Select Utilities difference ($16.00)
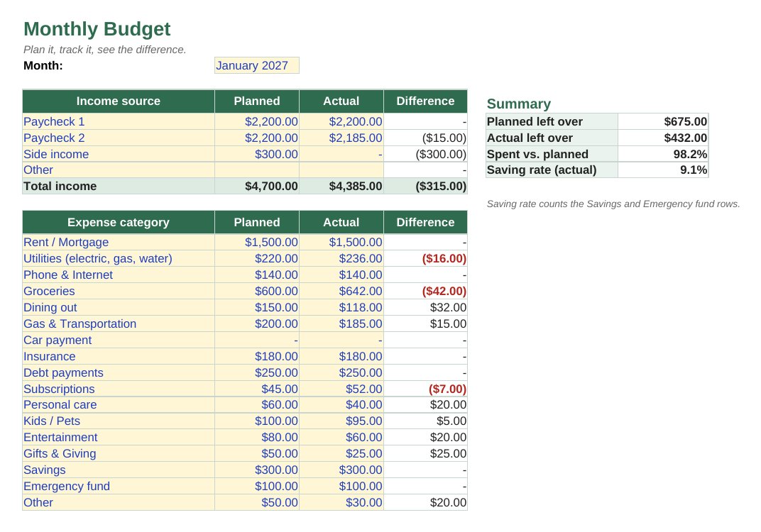Viewport: 761px width, 532px height. pyautogui.click(x=425, y=258)
